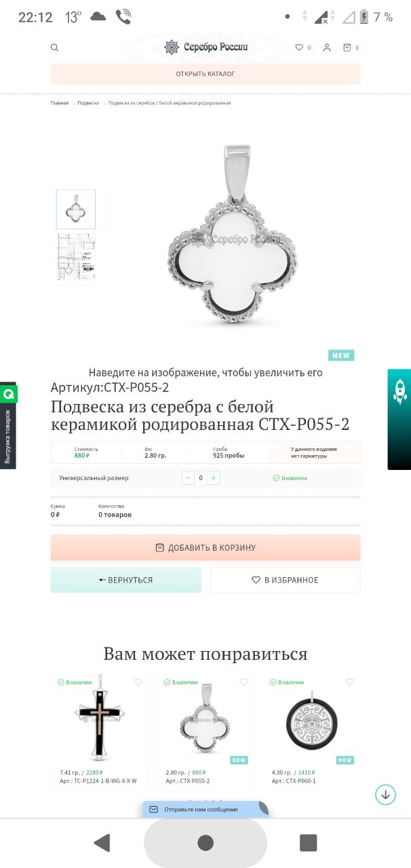The height and width of the screenshot is (868, 411).
Task: Tap the scroll-down arrow circle icon
Action: tap(385, 794)
